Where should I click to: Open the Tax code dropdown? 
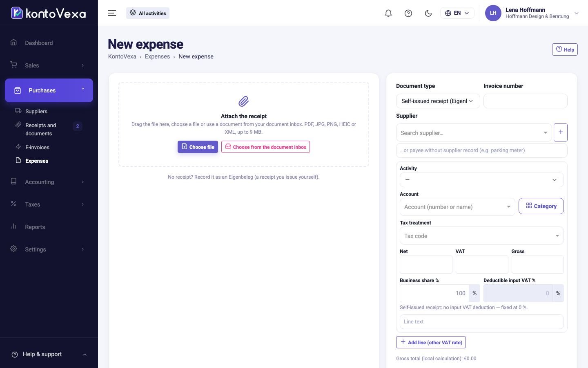click(482, 236)
